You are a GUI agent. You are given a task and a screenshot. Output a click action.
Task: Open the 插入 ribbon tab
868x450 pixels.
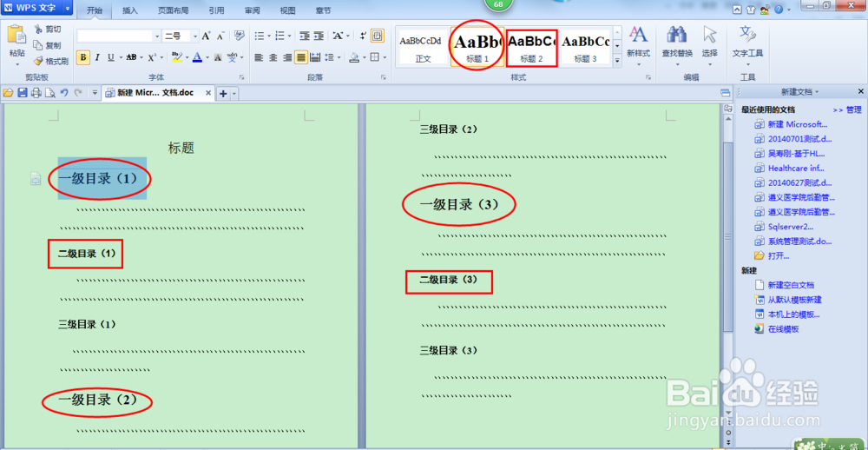(x=130, y=10)
